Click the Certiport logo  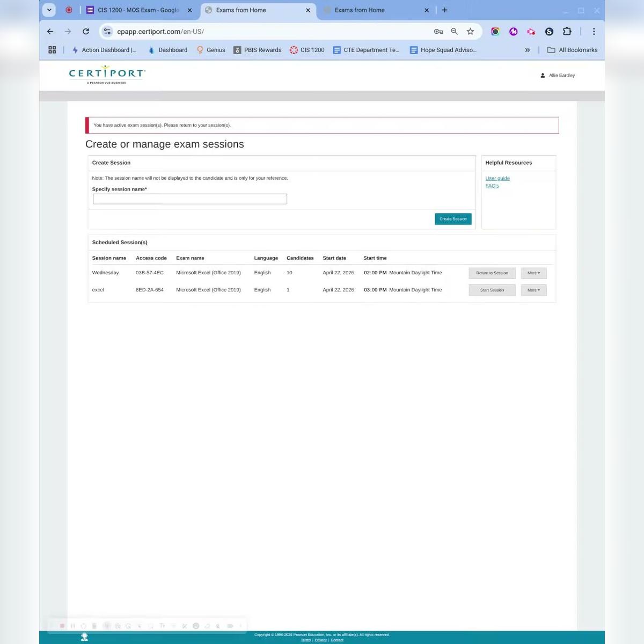point(106,74)
